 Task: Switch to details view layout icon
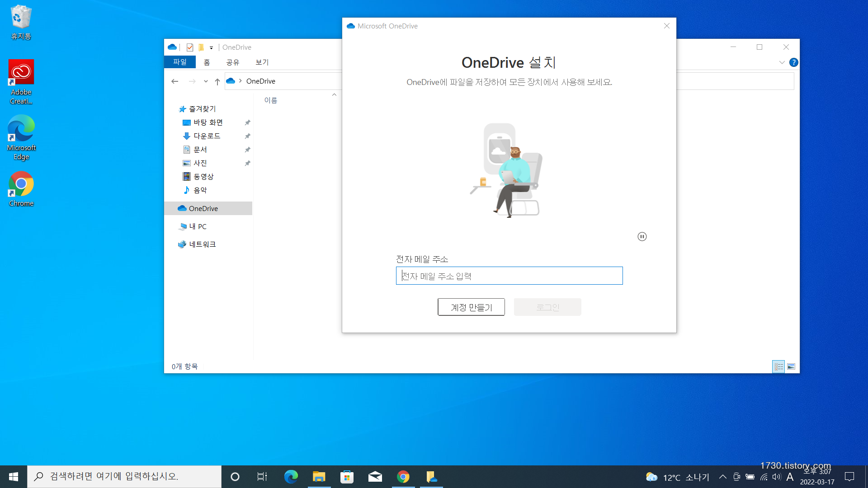pos(778,366)
